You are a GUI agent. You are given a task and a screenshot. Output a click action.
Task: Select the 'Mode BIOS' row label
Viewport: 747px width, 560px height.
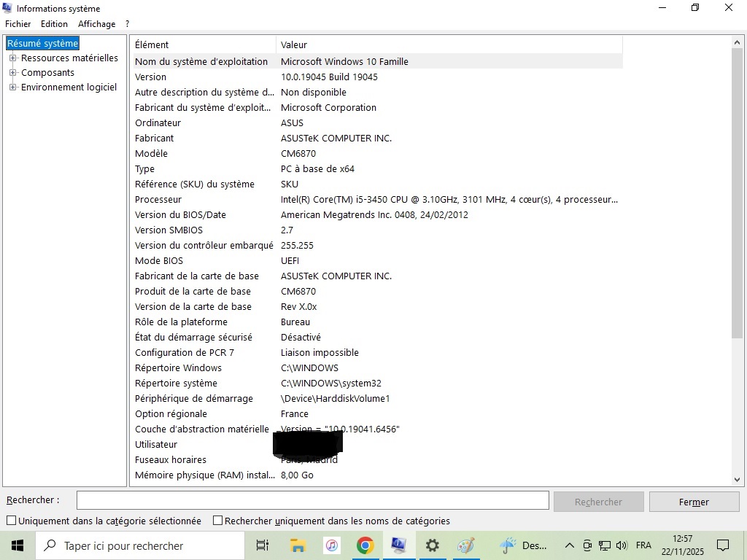pyautogui.click(x=158, y=260)
